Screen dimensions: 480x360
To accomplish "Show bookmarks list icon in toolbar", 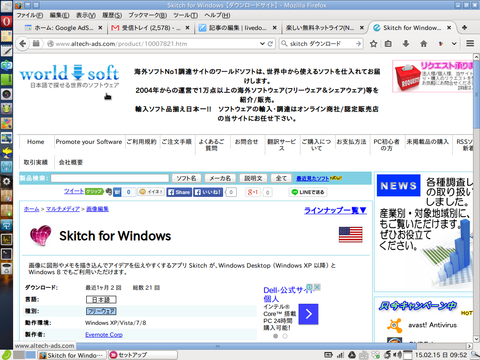I will (x=388, y=44).
